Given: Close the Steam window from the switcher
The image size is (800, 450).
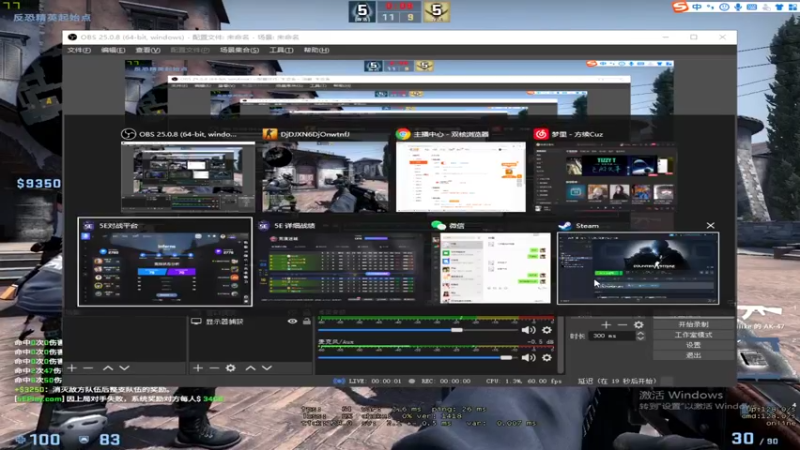Looking at the screenshot, I should tap(710, 226).
